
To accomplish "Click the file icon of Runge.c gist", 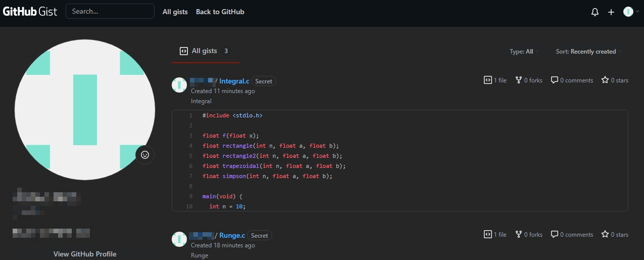I will click(488, 234).
